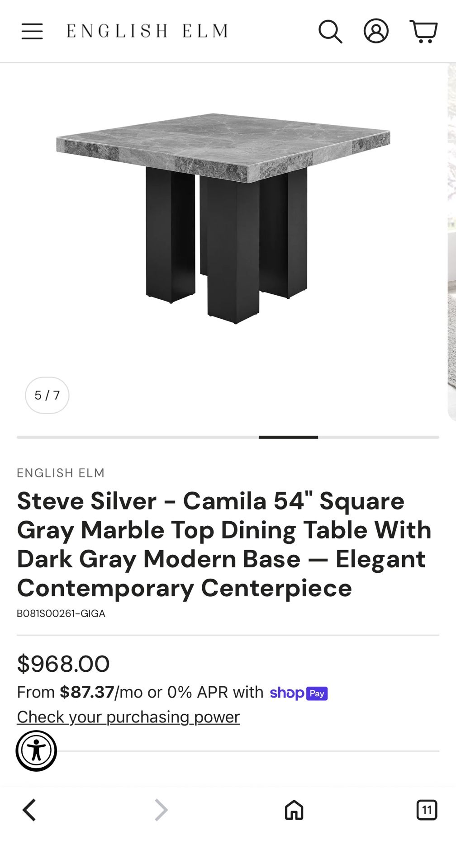Click the gallery progress track's left portion
This screenshot has width=456, height=868.
click(136, 437)
